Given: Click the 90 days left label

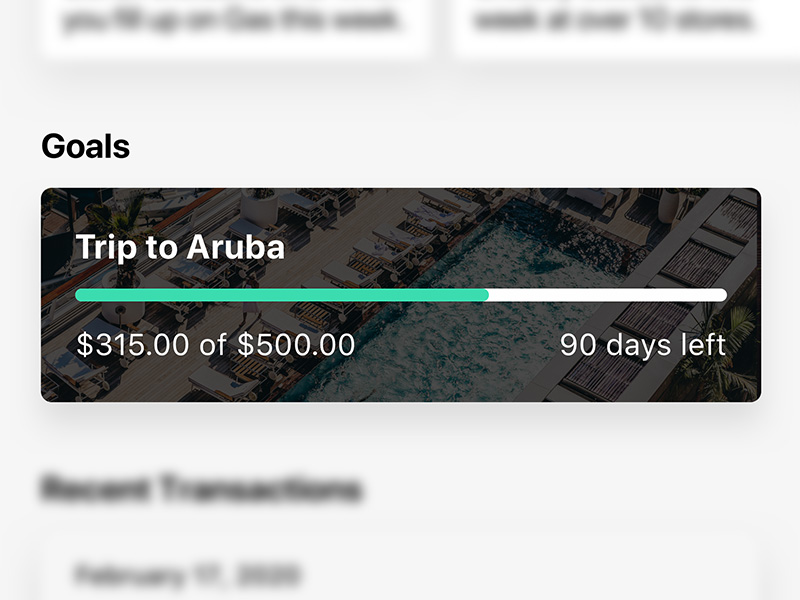Looking at the screenshot, I should point(642,345).
